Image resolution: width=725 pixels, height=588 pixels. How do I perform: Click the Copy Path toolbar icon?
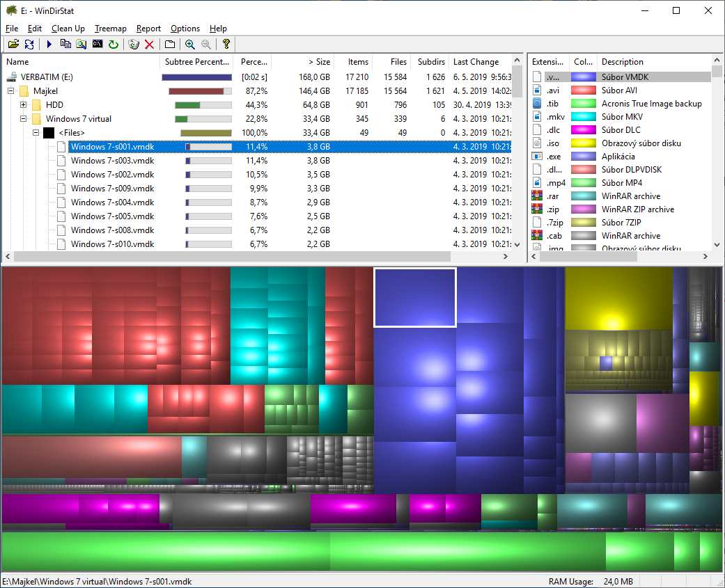[65, 45]
